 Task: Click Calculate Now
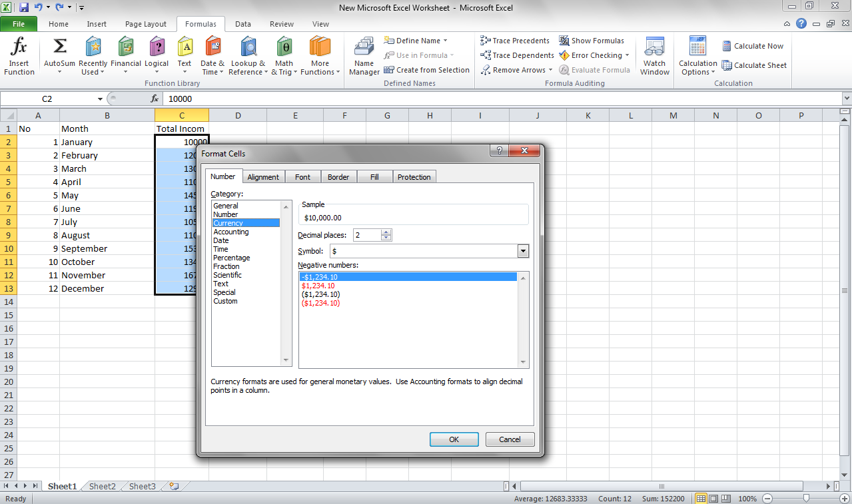tap(753, 45)
